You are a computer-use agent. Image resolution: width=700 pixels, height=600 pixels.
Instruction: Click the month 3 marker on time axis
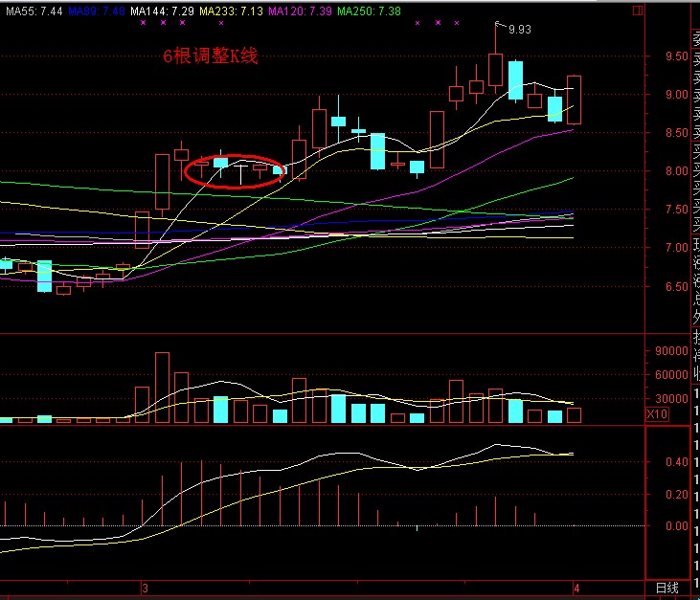(x=144, y=588)
